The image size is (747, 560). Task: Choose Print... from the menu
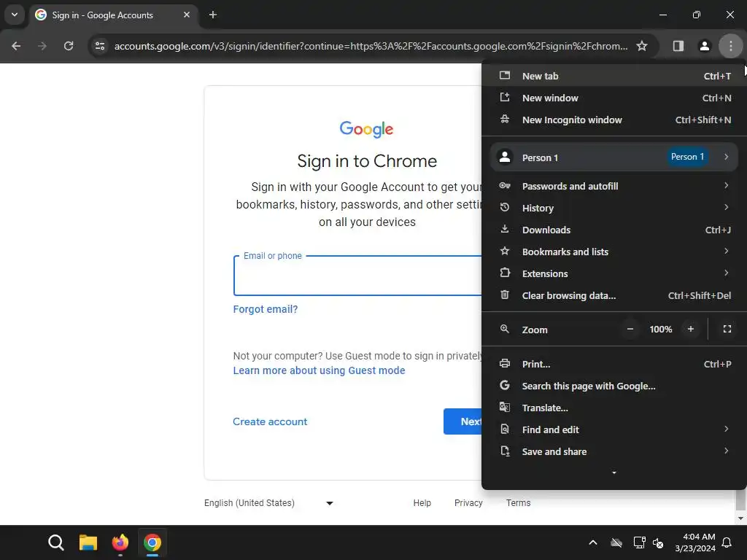pos(614,364)
